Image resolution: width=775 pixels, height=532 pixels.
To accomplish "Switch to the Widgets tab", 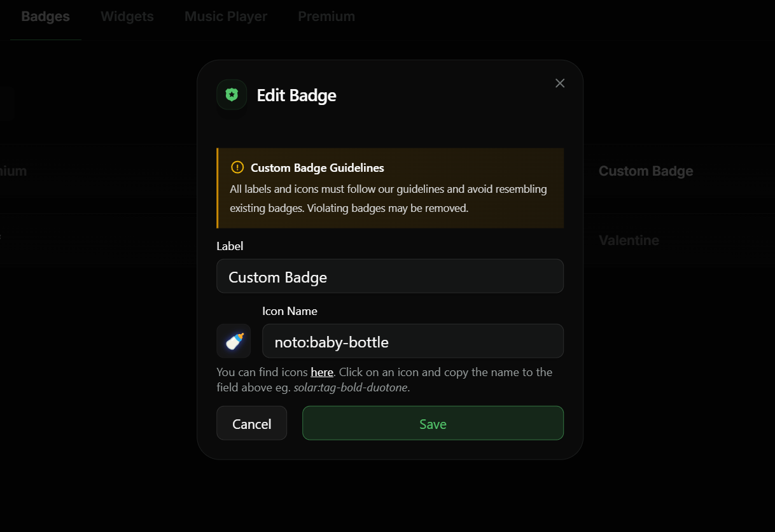I will point(127,17).
